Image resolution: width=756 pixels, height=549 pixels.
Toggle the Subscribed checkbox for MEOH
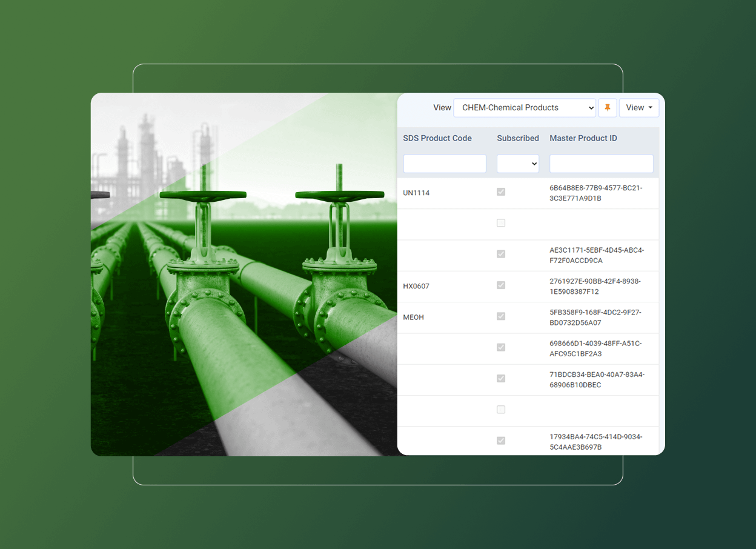point(501,316)
